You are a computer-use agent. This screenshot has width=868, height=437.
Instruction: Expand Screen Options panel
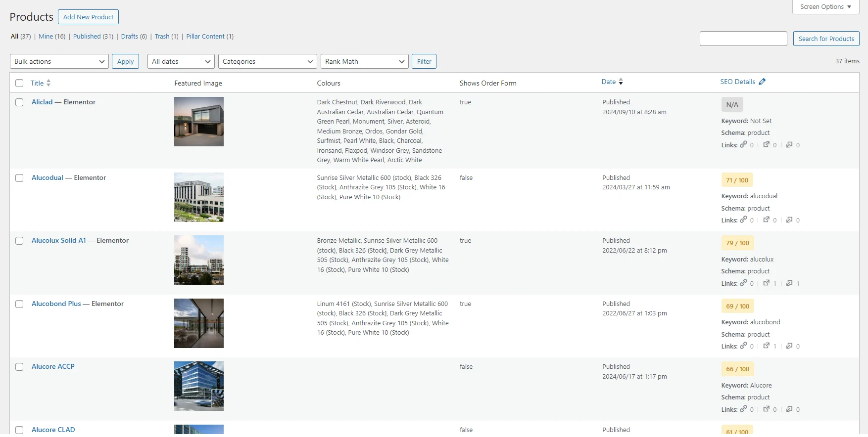tap(825, 7)
